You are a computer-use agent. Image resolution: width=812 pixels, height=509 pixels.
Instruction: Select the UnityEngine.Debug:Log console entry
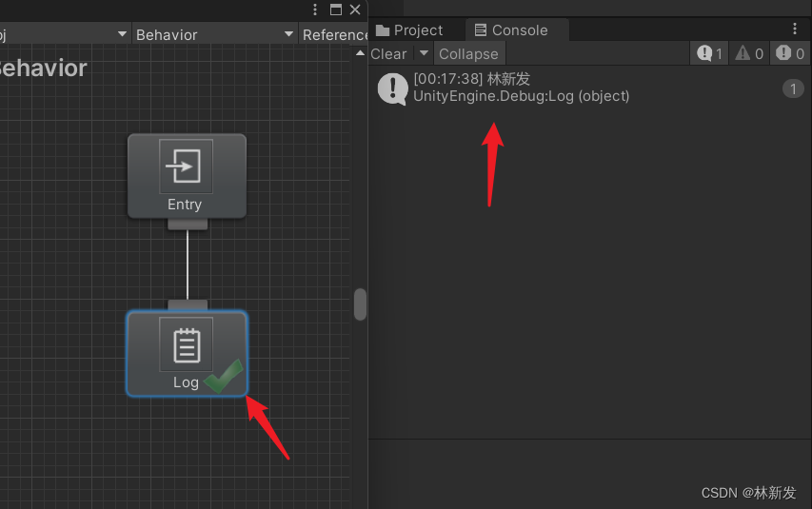click(x=590, y=88)
